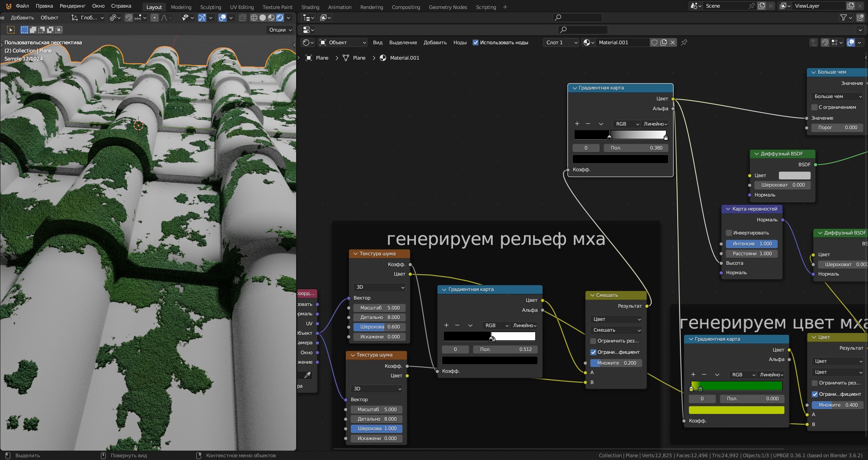Click the 'Ноды' menu button
This screenshot has width=868, height=460.
click(460, 42)
